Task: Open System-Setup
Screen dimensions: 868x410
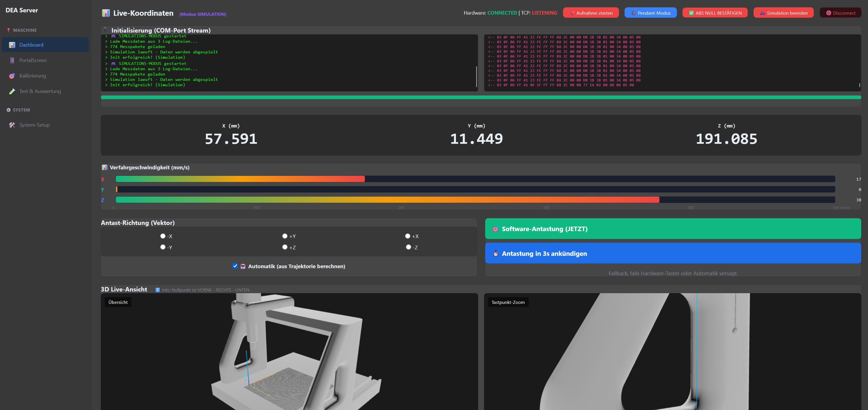Action: coord(45,125)
